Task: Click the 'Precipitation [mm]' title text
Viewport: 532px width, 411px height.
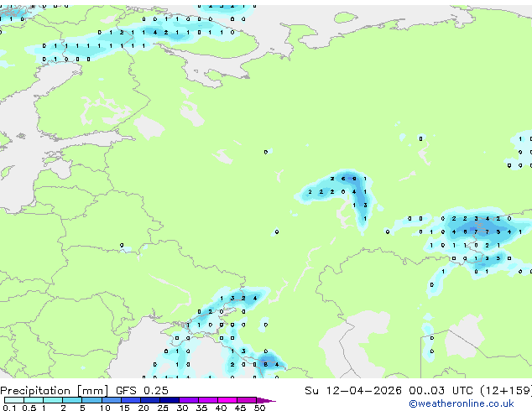Action: point(55,391)
